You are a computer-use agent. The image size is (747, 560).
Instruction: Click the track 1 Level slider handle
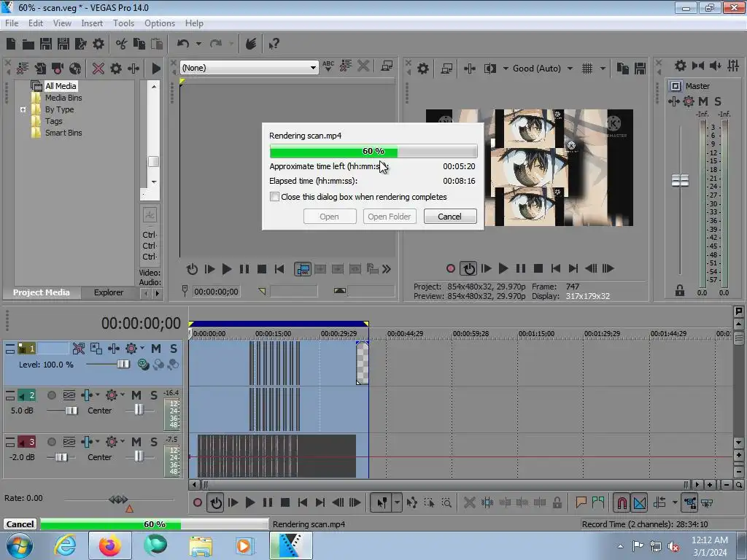123,365
